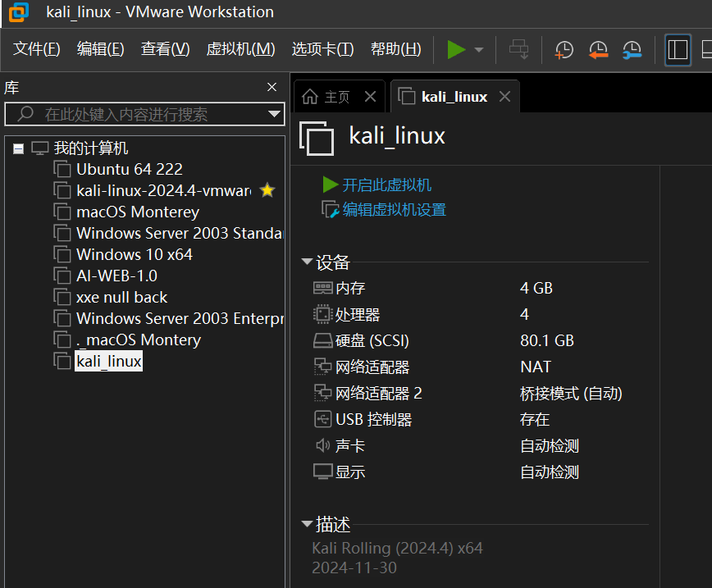The height and width of the screenshot is (588, 712).
Task: Click the green power-on play button
Action: tap(456, 49)
